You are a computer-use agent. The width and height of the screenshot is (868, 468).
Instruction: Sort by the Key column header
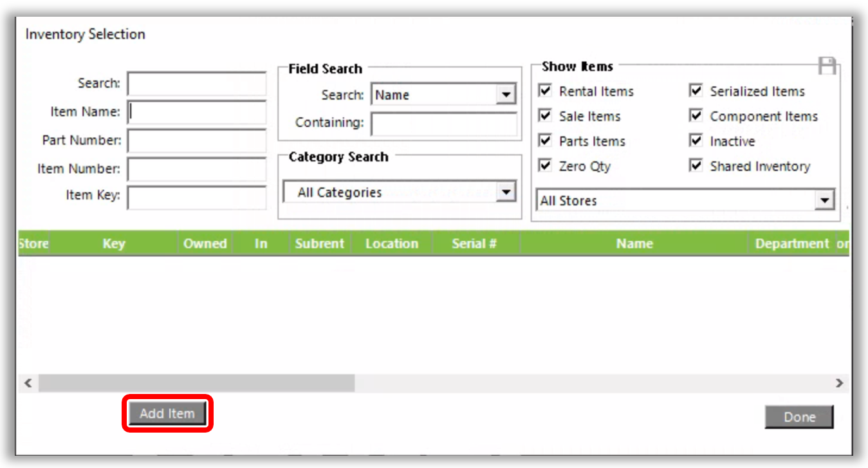(113, 244)
